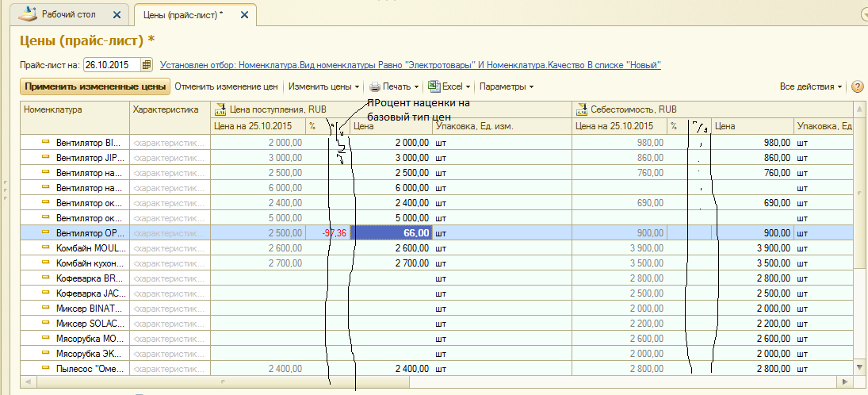
Task: Open the calendar picker for price list date
Action: 147,65
